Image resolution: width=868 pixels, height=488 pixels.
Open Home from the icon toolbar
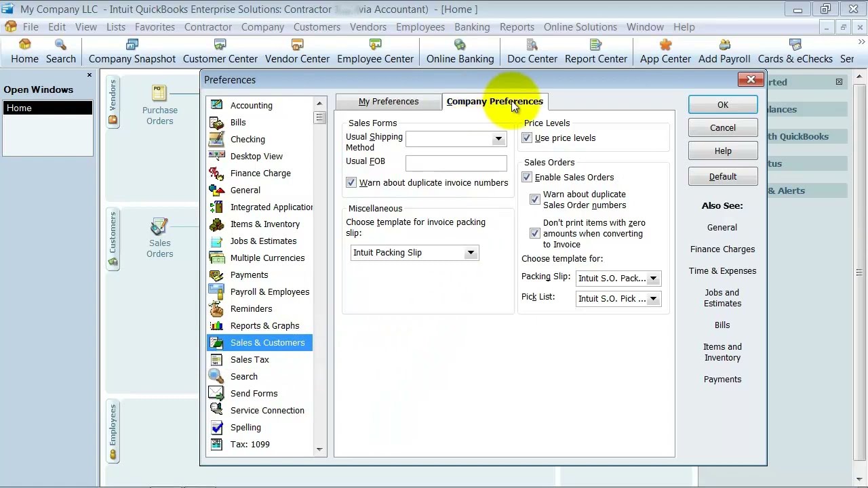(x=24, y=52)
